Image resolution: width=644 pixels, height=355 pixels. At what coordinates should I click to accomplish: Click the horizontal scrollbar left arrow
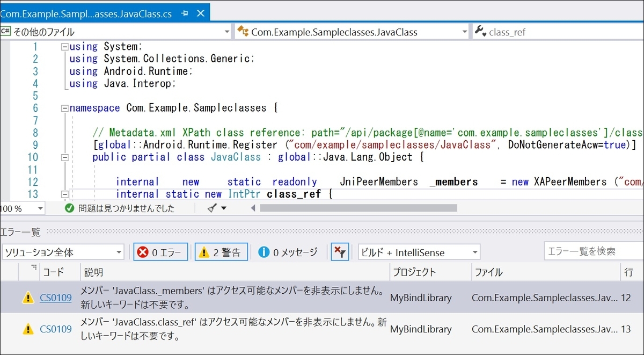click(x=253, y=208)
